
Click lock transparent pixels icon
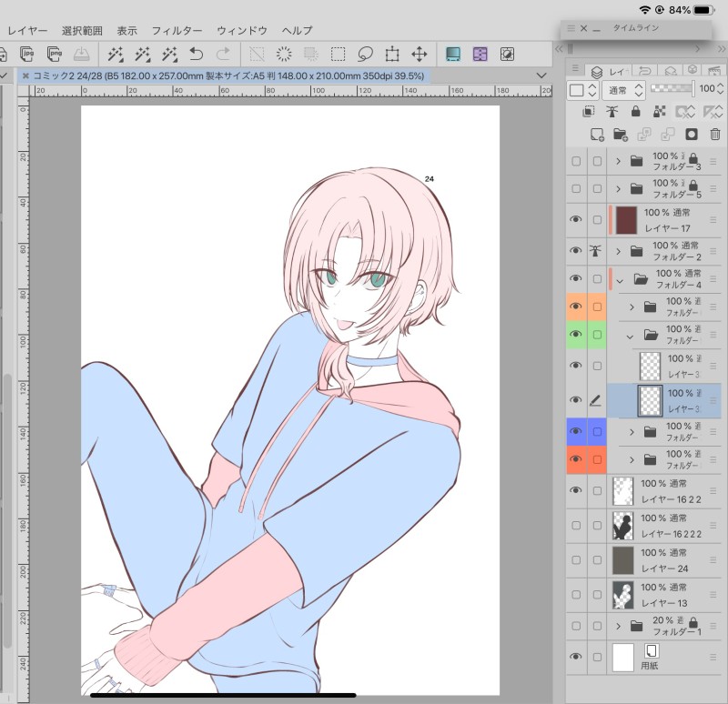coord(659,111)
